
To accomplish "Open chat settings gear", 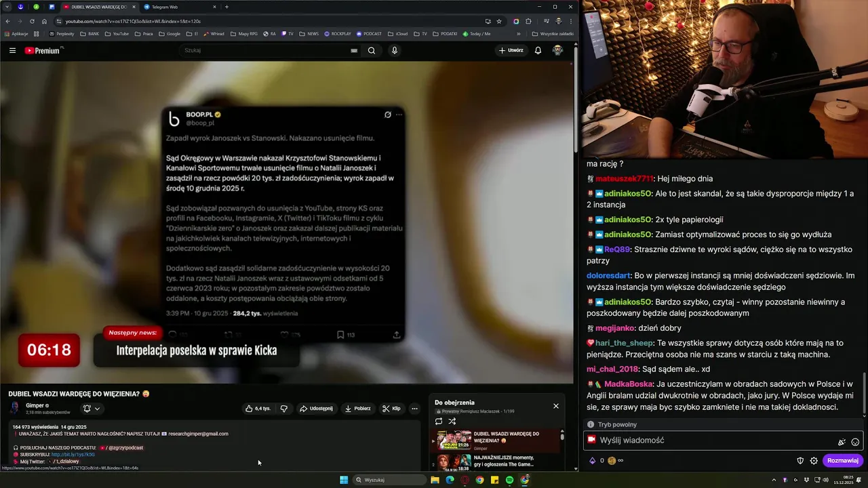I will pos(814,460).
